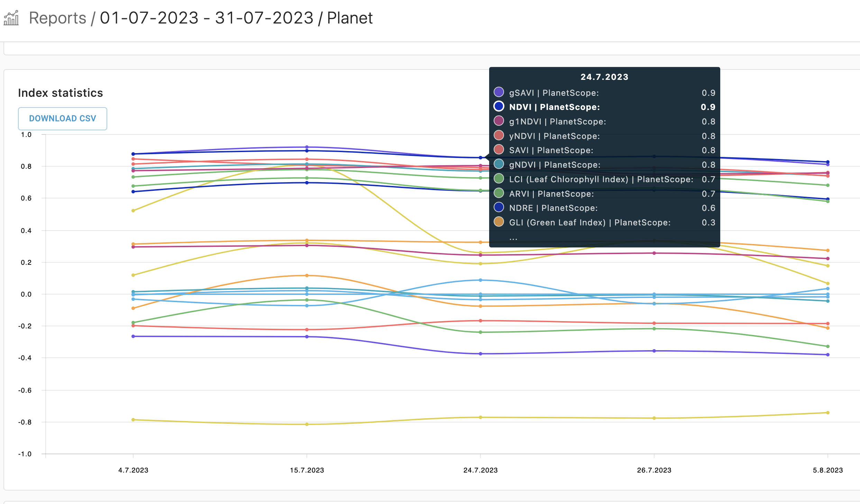Click the Index statistics heading
Screen dimensions: 860x504
pos(61,93)
